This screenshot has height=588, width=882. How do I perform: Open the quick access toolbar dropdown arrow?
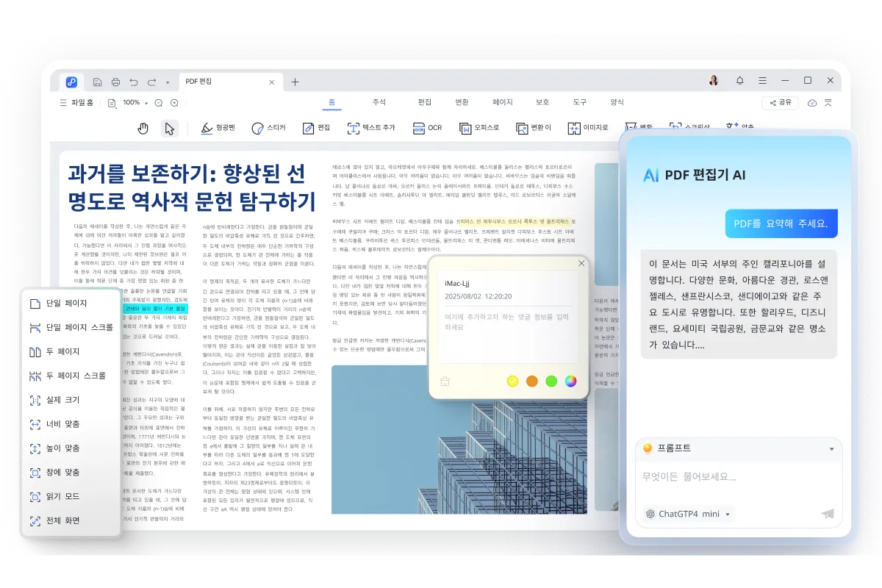click(x=168, y=82)
